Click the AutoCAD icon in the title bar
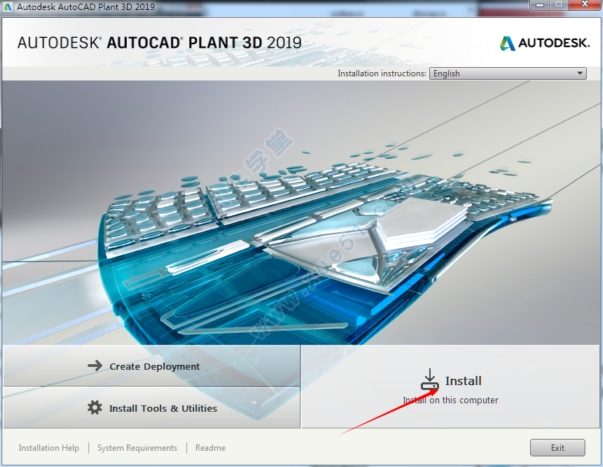The height and width of the screenshot is (467, 603). [x=7, y=6]
